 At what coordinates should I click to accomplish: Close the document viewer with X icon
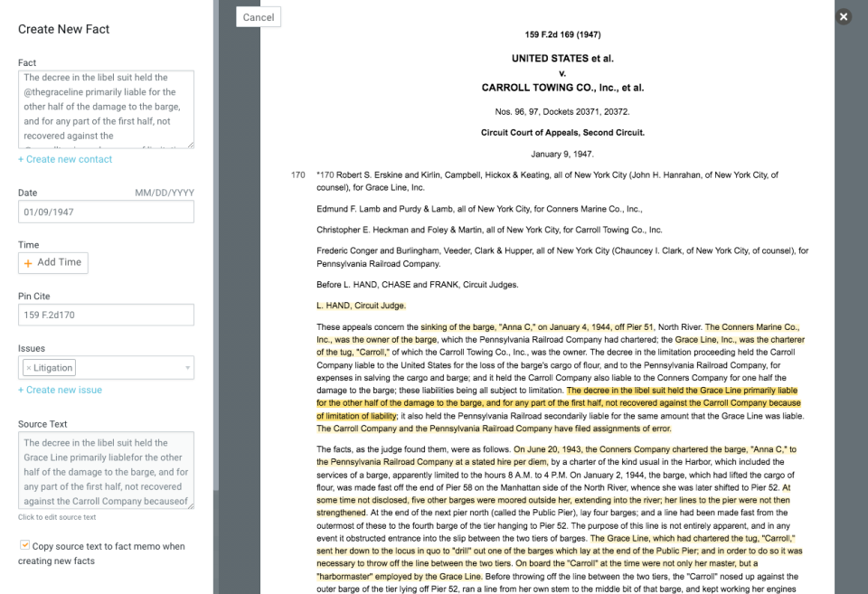tap(843, 16)
